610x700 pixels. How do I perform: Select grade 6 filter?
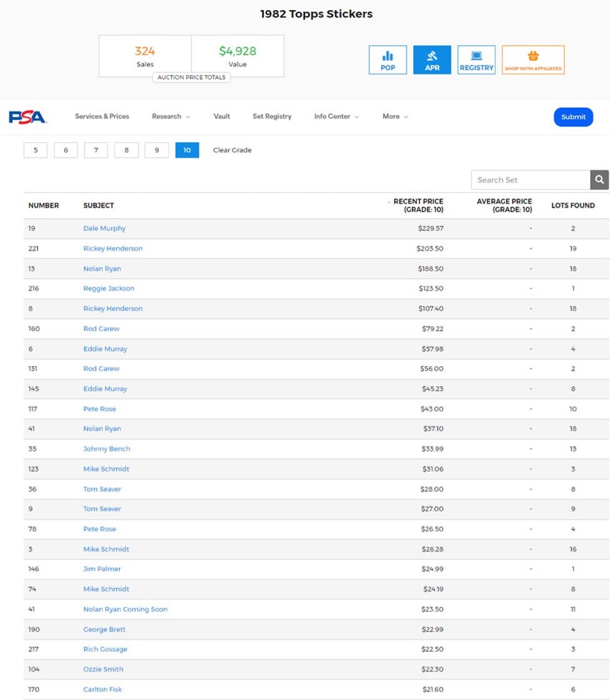[x=65, y=150]
